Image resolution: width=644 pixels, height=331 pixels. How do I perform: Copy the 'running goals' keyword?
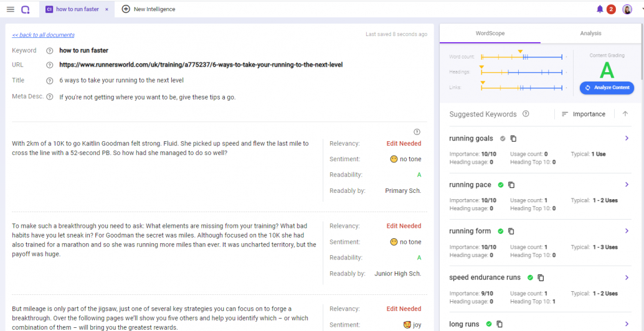(513, 139)
